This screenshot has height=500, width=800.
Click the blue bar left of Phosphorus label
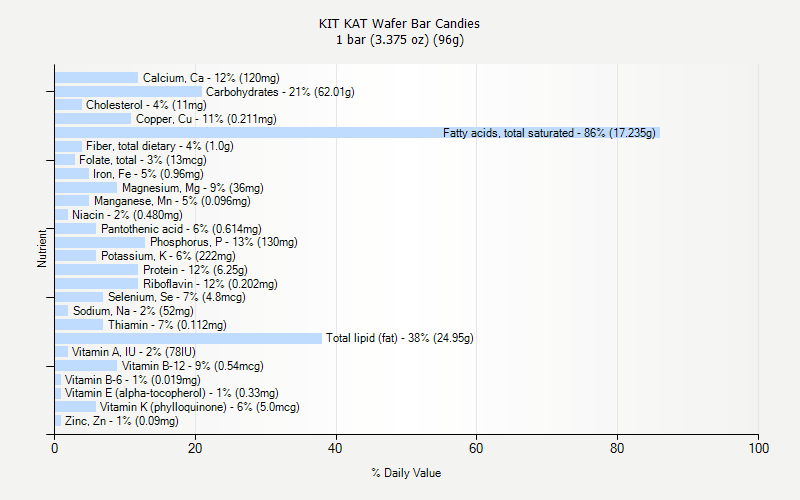(x=100, y=242)
